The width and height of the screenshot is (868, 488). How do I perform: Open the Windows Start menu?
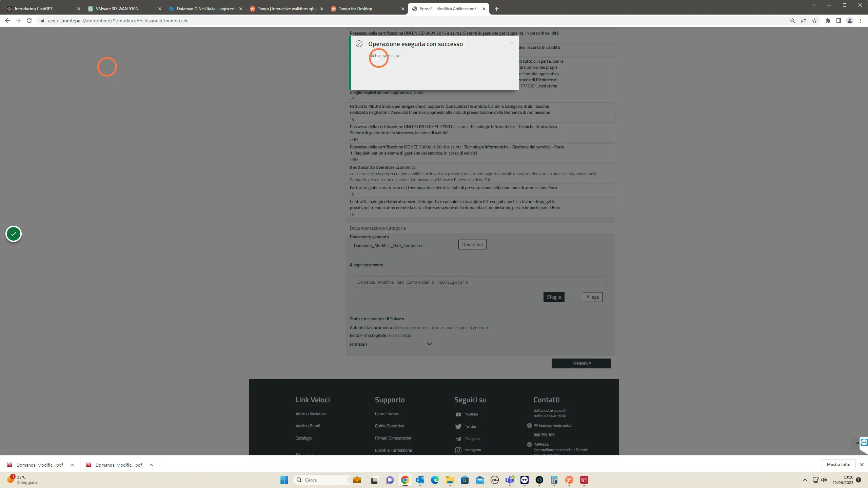(x=284, y=480)
